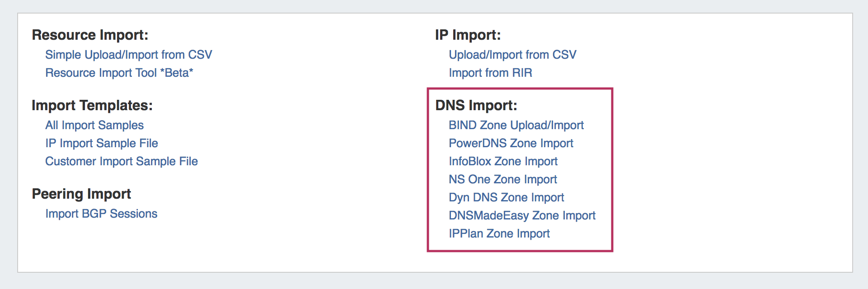The width and height of the screenshot is (868, 289).
Task: Select Import from RIR link
Action: (490, 73)
